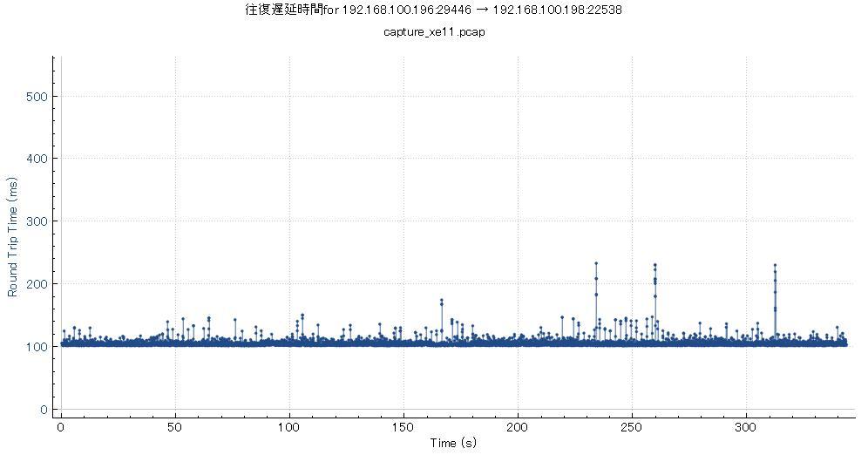Click the capture_xe11.pcap file name label
This screenshot has width=868, height=455.
point(435,32)
